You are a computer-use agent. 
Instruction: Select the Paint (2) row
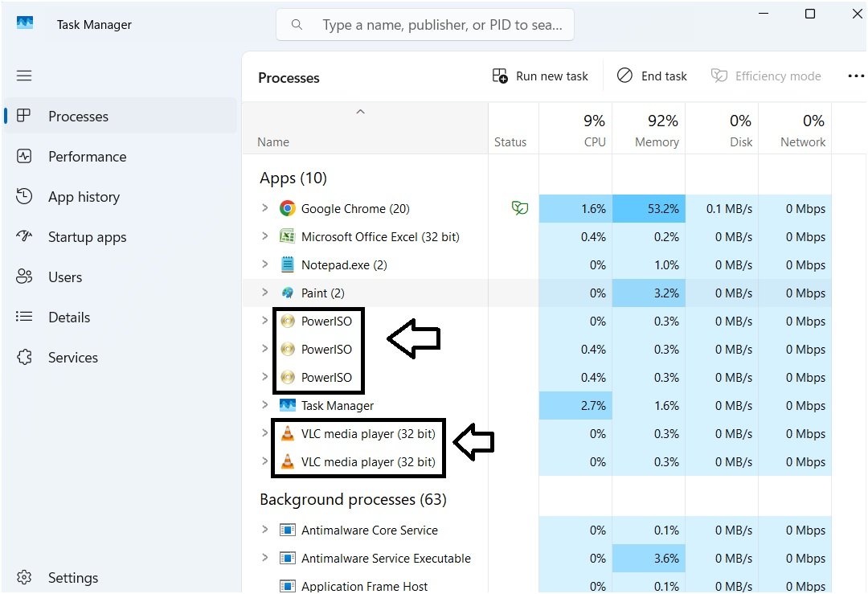pos(537,293)
